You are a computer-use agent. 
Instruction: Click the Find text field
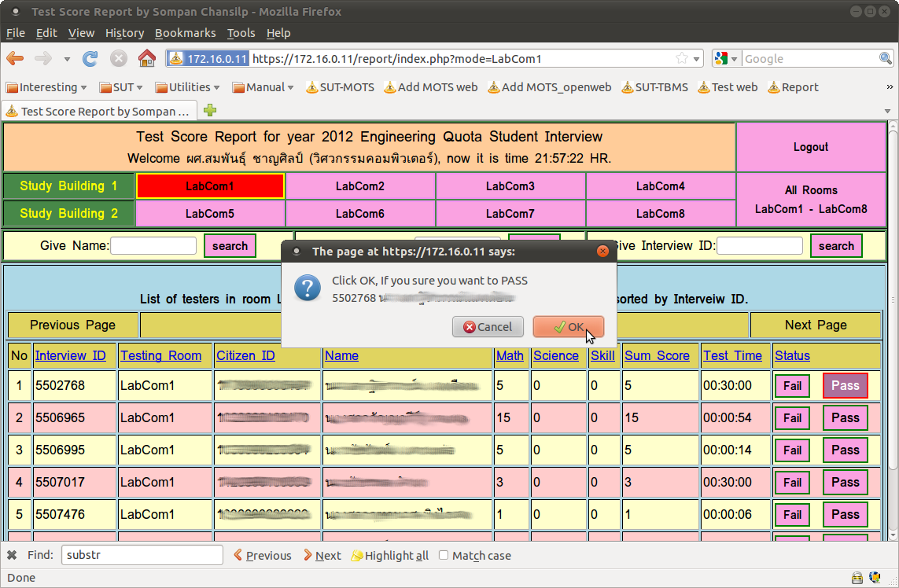coord(142,555)
